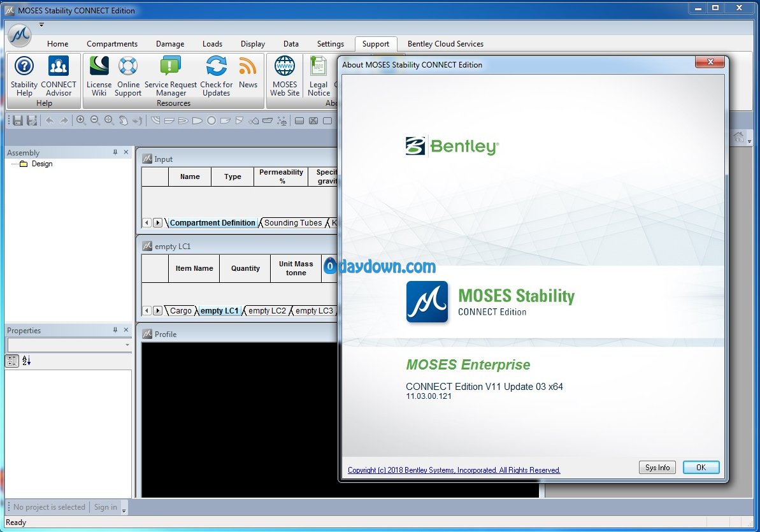Select the Pan hand tool

coord(123,120)
